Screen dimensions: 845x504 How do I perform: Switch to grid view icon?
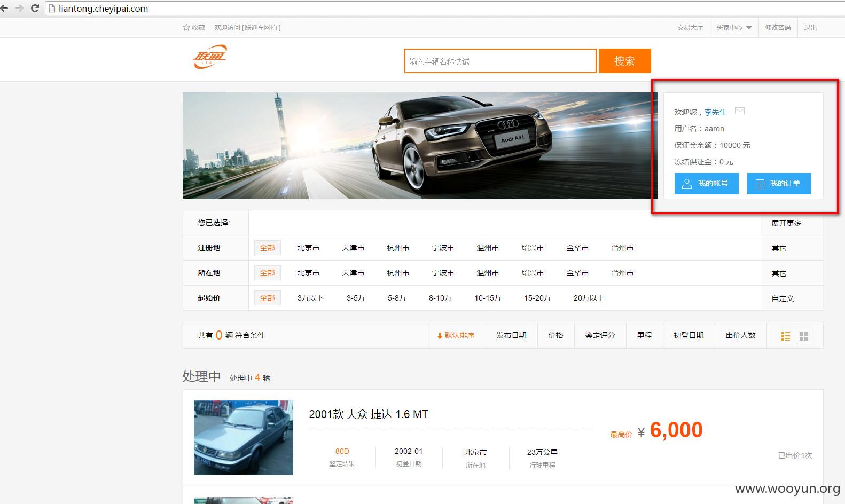[x=804, y=336]
